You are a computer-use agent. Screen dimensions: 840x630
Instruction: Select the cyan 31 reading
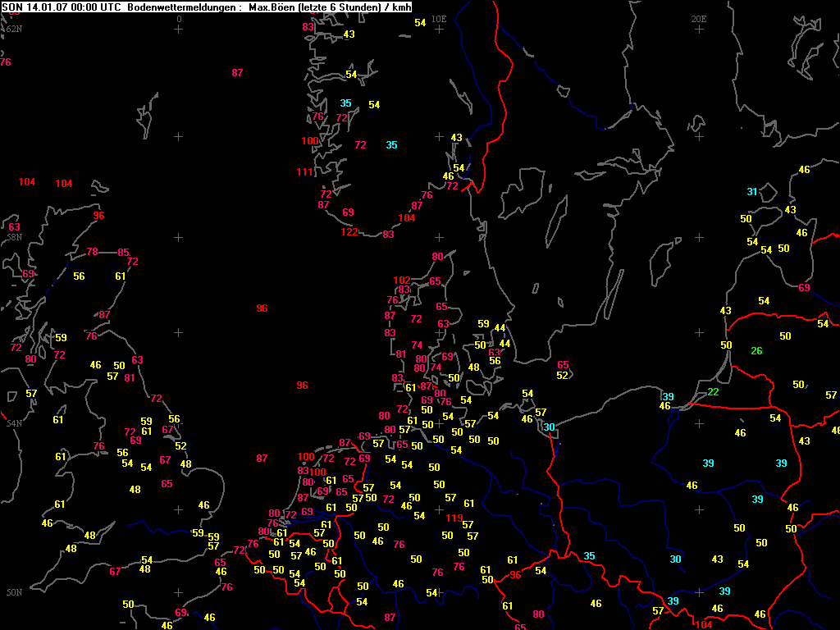(751, 192)
